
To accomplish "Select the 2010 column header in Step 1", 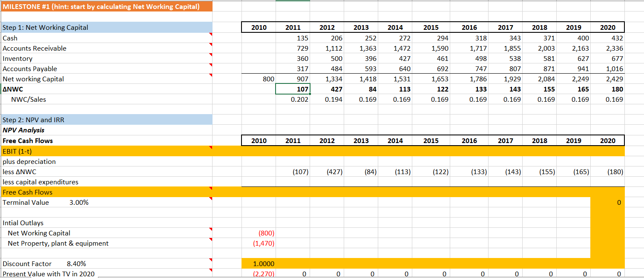I will [x=259, y=27].
